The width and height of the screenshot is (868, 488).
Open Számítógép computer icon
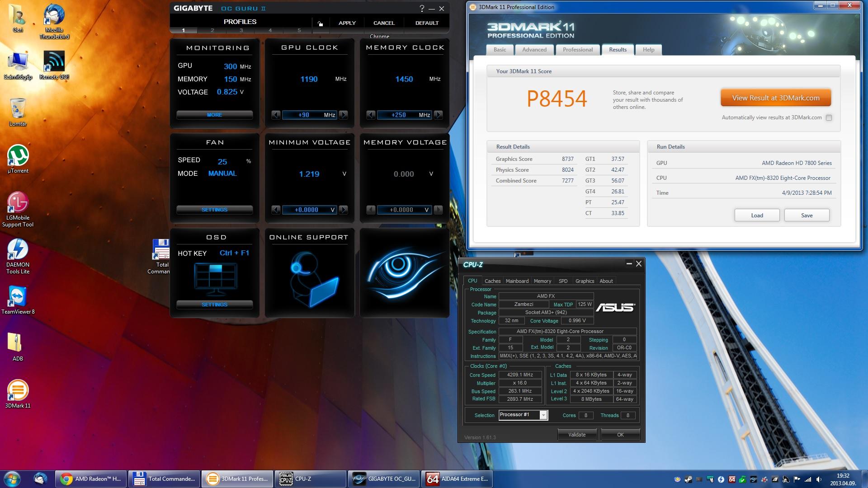tap(18, 66)
